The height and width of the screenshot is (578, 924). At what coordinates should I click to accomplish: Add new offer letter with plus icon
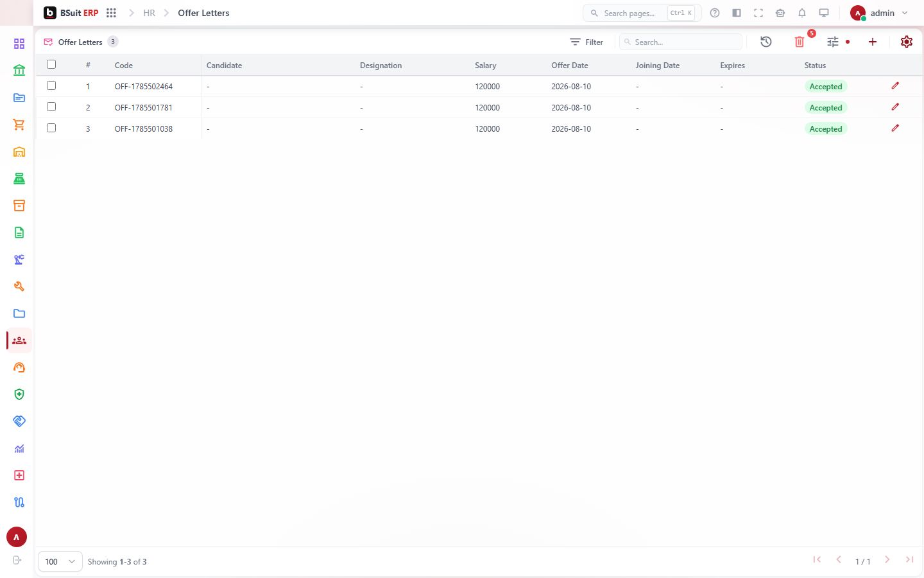pyautogui.click(x=873, y=42)
